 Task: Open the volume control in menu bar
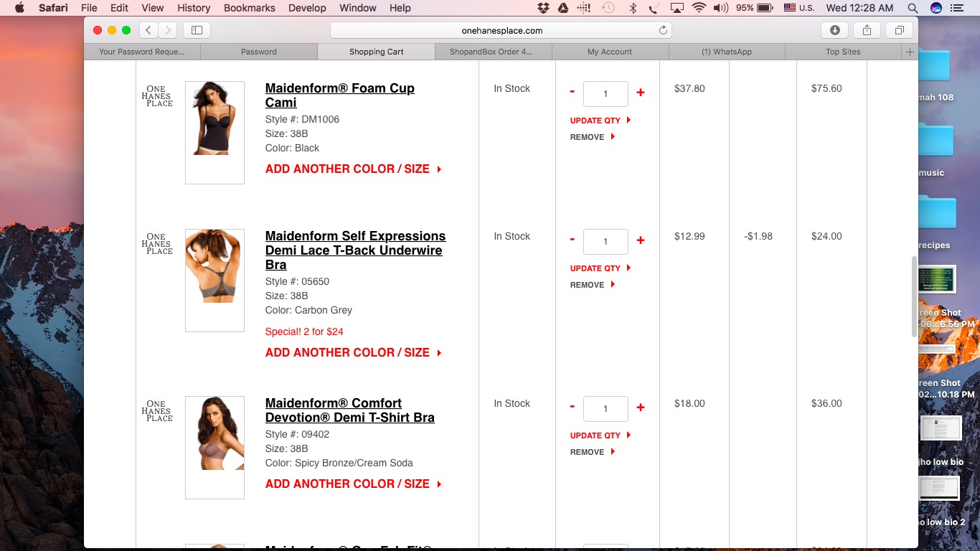[721, 8]
